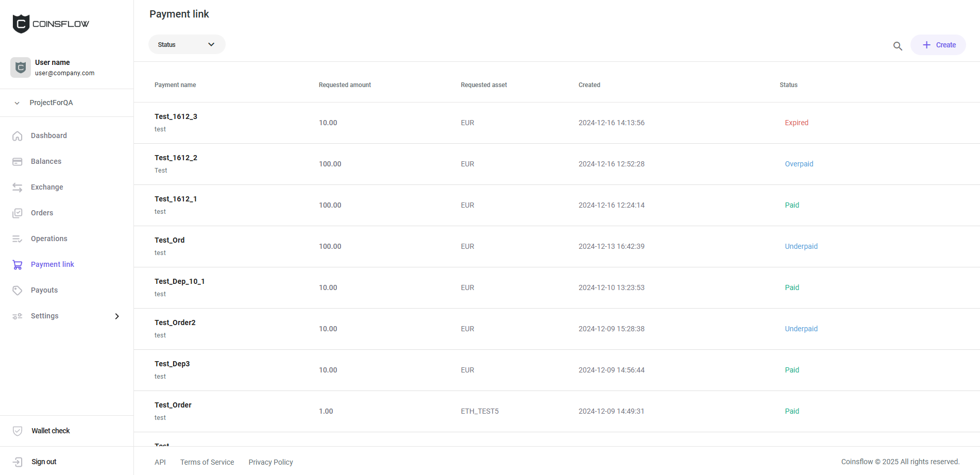Click the Settings sliders icon
Image resolution: width=980 pixels, height=475 pixels.
click(x=18, y=316)
